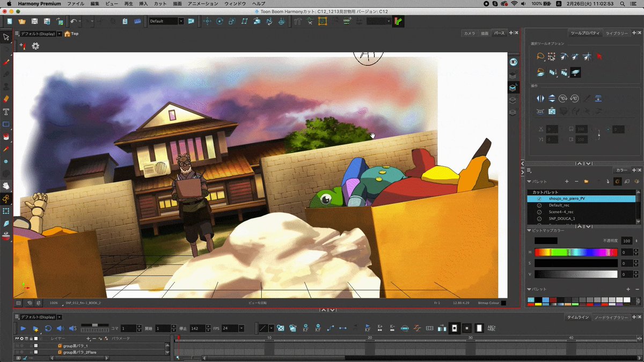Toggle lock on layer group黒バラ_2Flare

(x=31, y=352)
